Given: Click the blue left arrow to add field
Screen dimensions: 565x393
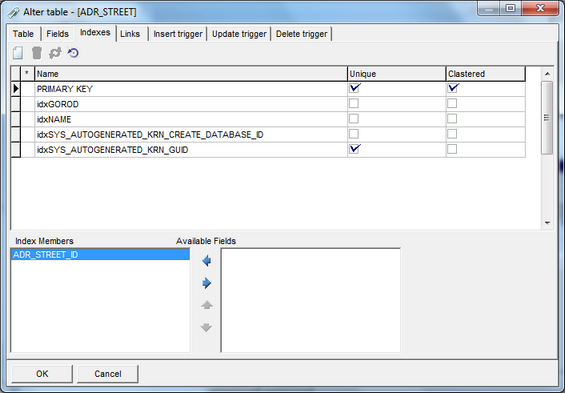Looking at the screenshot, I should (206, 261).
